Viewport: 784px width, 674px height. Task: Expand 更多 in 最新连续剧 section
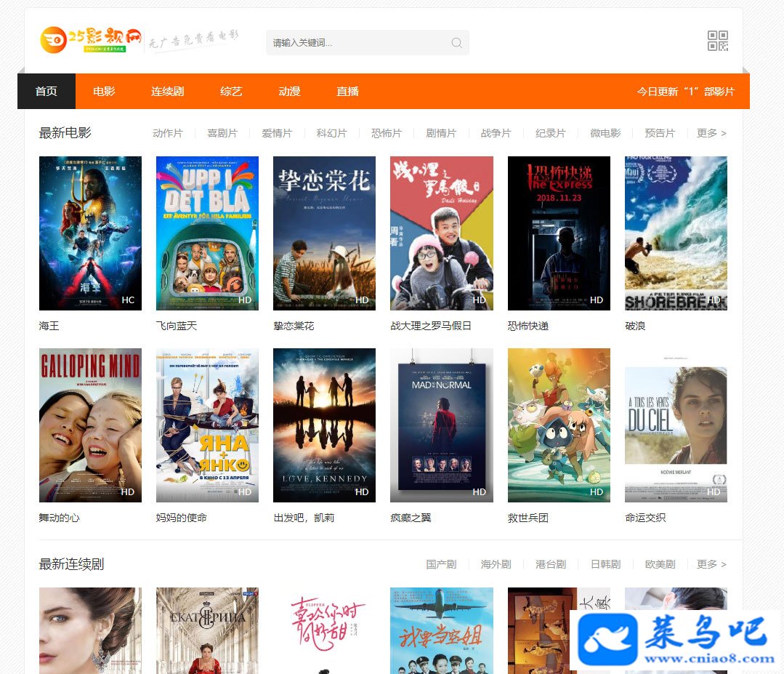click(711, 564)
